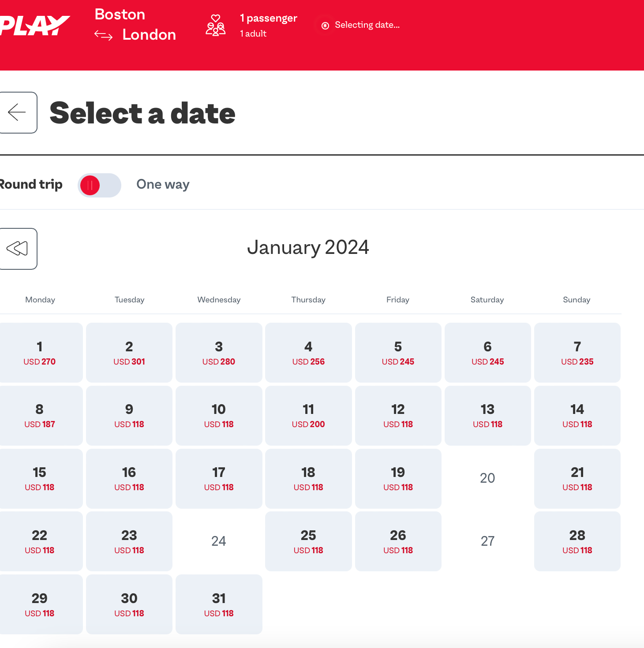Pick January 8 at USD 187
644x648 pixels.
coord(40,416)
